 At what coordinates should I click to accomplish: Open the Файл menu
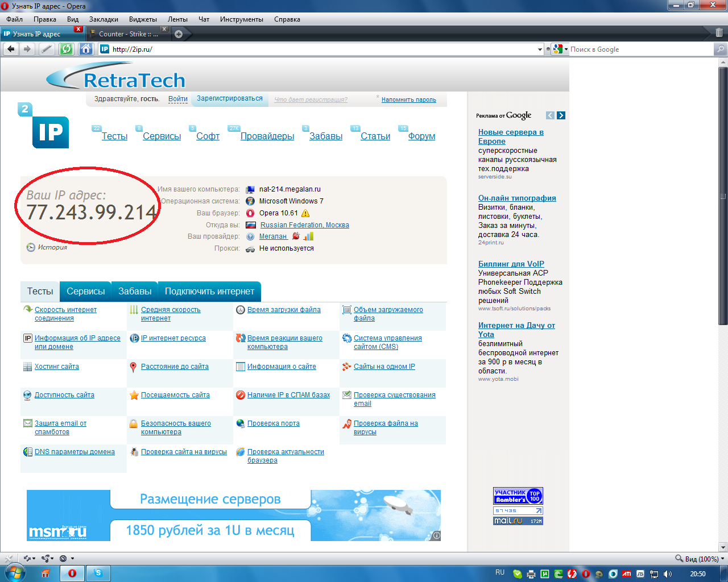click(x=15, y=19)
